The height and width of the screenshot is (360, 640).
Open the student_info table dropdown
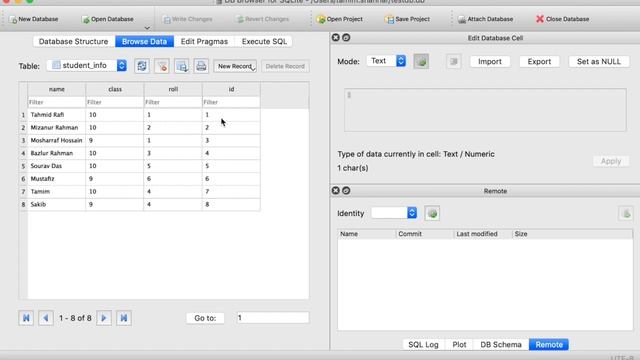87,65
